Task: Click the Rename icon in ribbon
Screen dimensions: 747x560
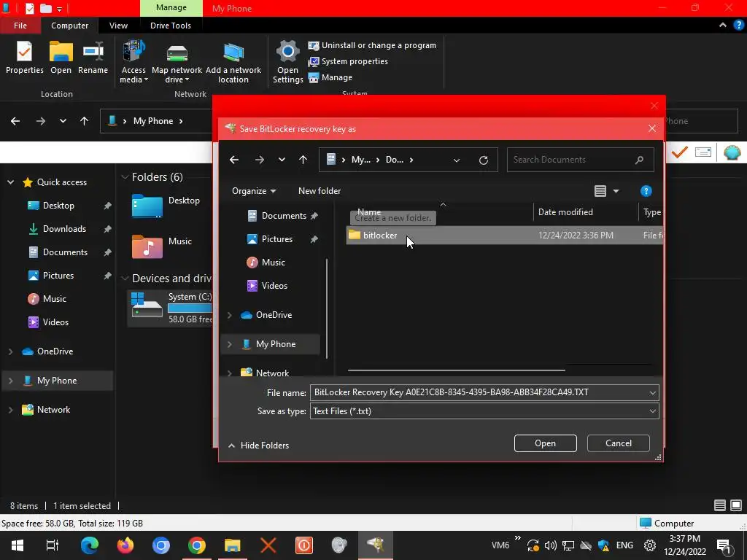Action: [x=93, y=58]
